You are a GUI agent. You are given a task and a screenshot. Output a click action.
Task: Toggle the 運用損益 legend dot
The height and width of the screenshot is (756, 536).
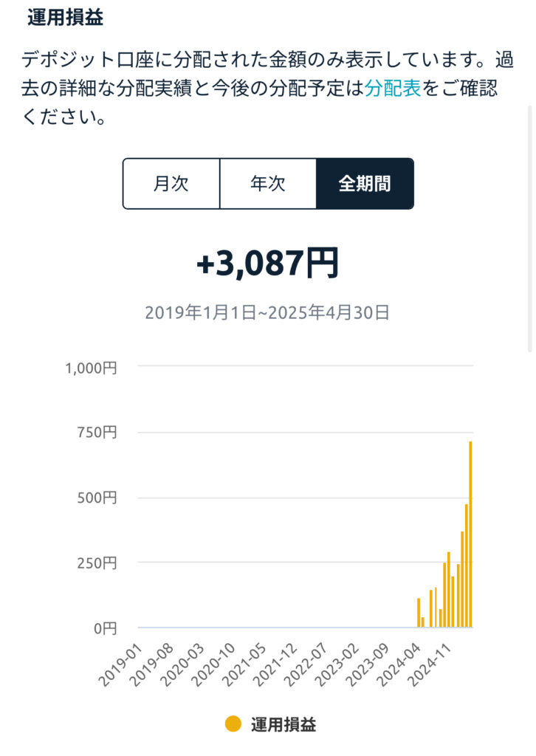coord(233,724)
